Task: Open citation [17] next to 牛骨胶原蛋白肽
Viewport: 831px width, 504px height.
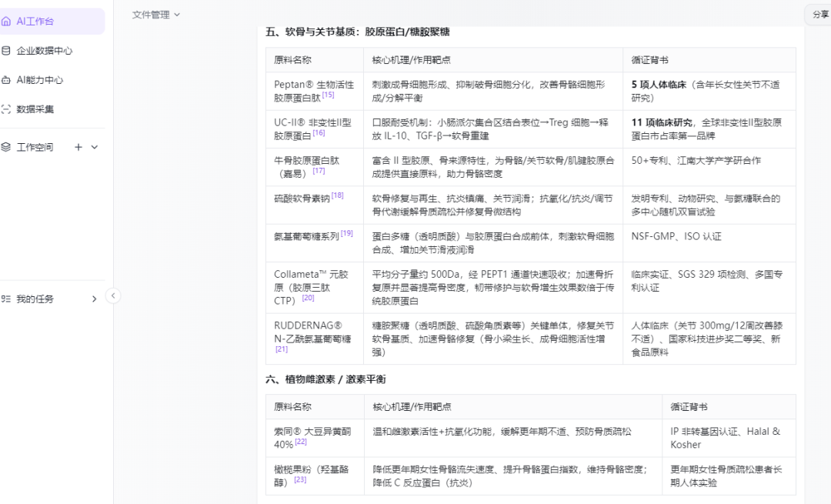Action: [319, 171]
